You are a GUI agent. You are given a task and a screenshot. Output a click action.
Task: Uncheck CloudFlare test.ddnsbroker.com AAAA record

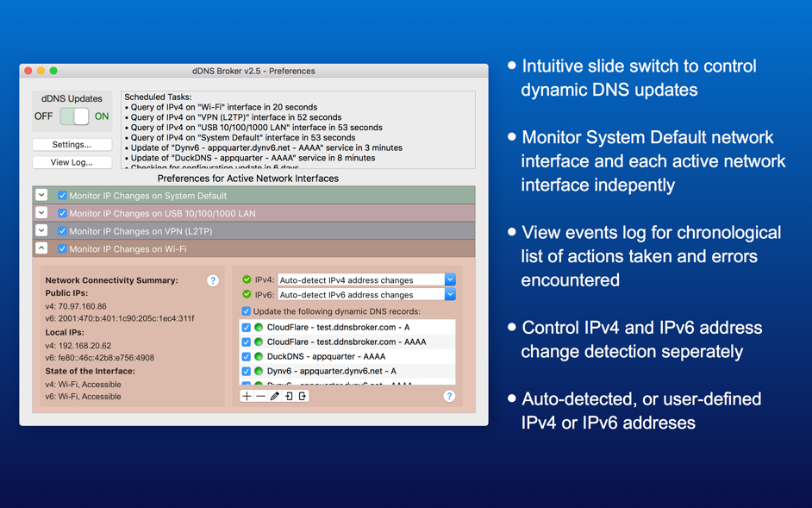tap(247, 342)
